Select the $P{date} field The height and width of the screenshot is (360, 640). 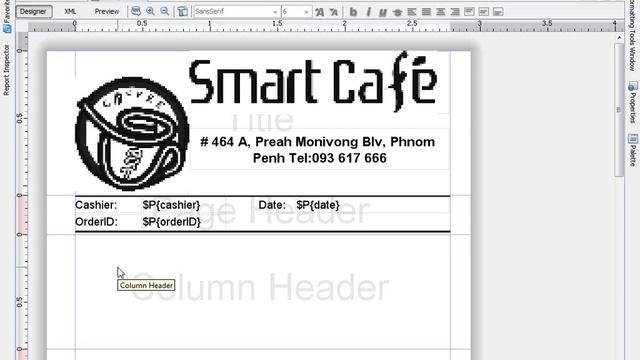pos(318,205)
